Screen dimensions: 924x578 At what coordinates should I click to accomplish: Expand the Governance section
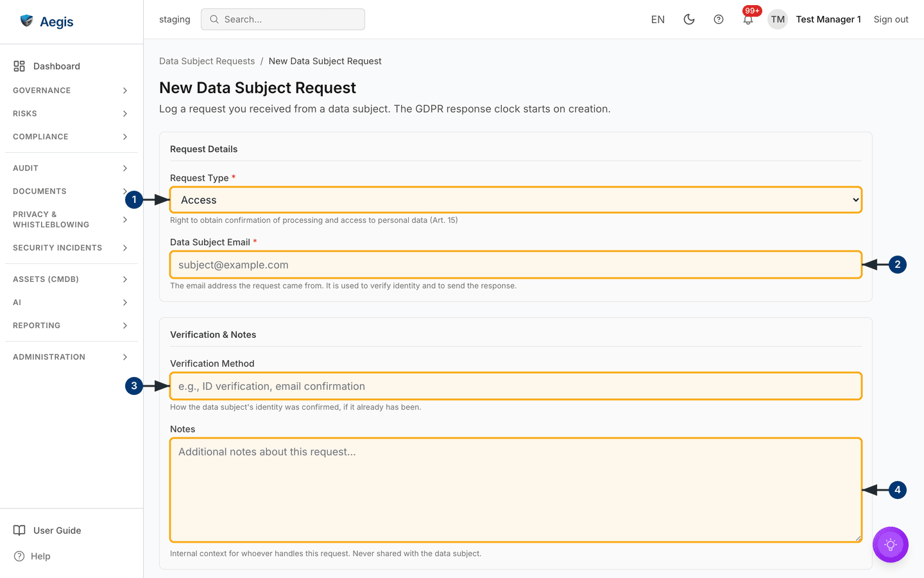71,91
